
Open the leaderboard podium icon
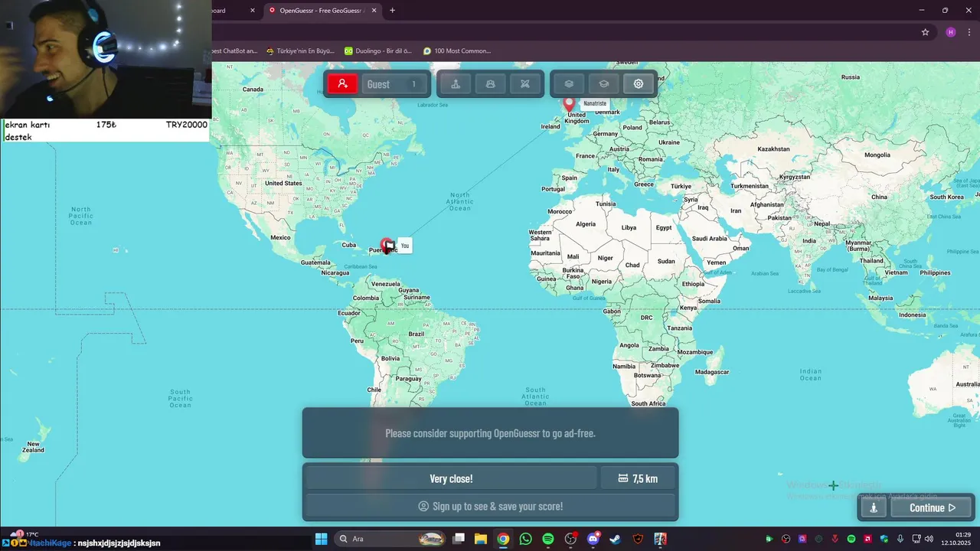coord(456,84)
